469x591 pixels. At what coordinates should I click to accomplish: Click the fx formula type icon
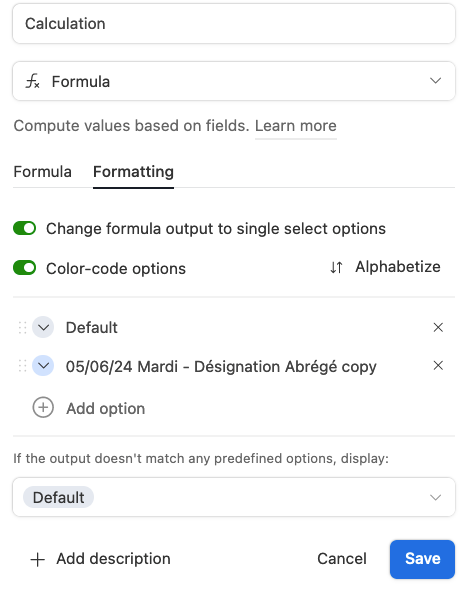coord(32,81)
